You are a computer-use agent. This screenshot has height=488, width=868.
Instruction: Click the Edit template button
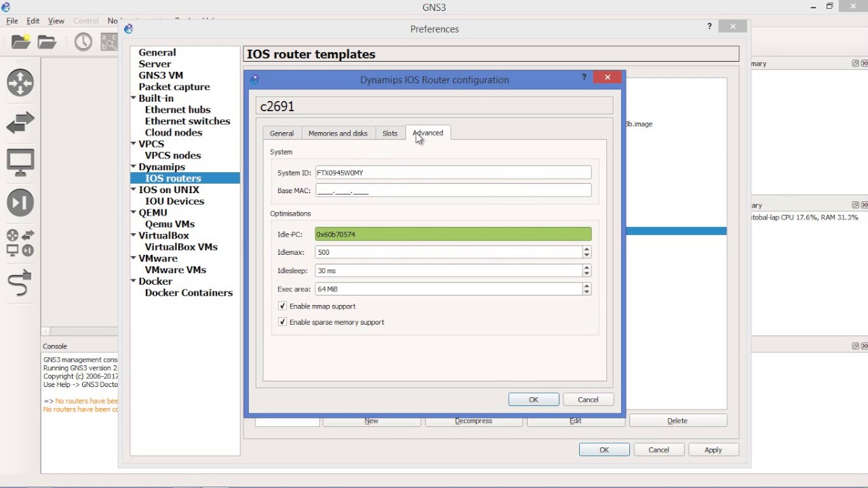(x=575, y=421)
